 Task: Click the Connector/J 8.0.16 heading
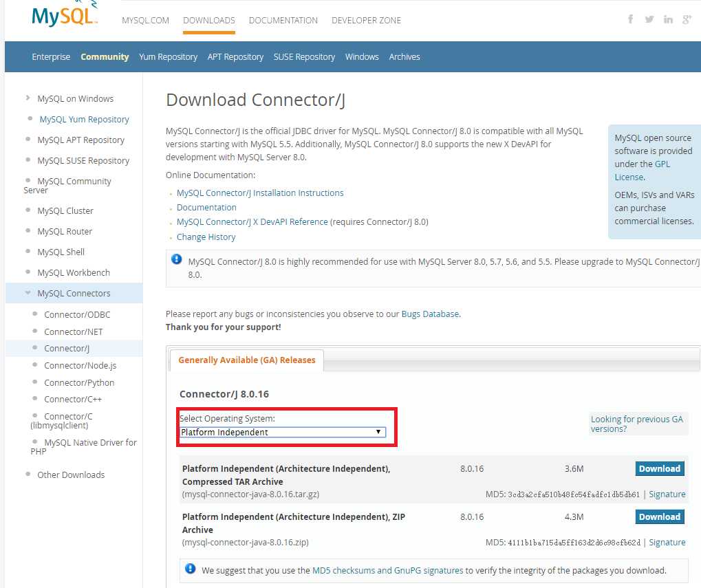224,394
